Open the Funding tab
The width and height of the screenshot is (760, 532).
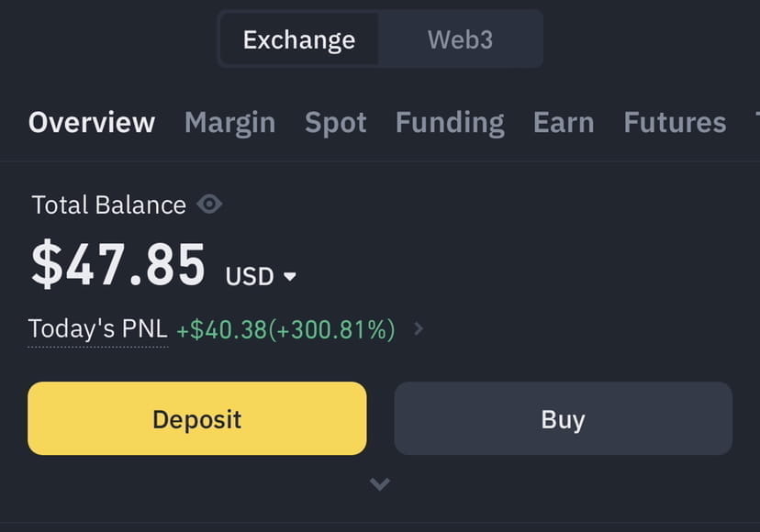coord(449,122)
